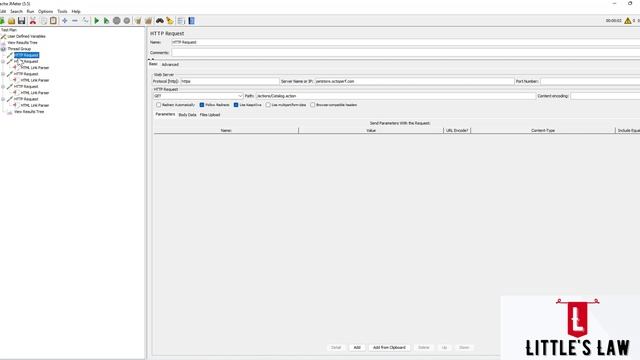Image resolution: width=640 pixels, height=360 pixels.
Task: Expand all tree nodes with plus icon
Action: [x=64, y=21]
